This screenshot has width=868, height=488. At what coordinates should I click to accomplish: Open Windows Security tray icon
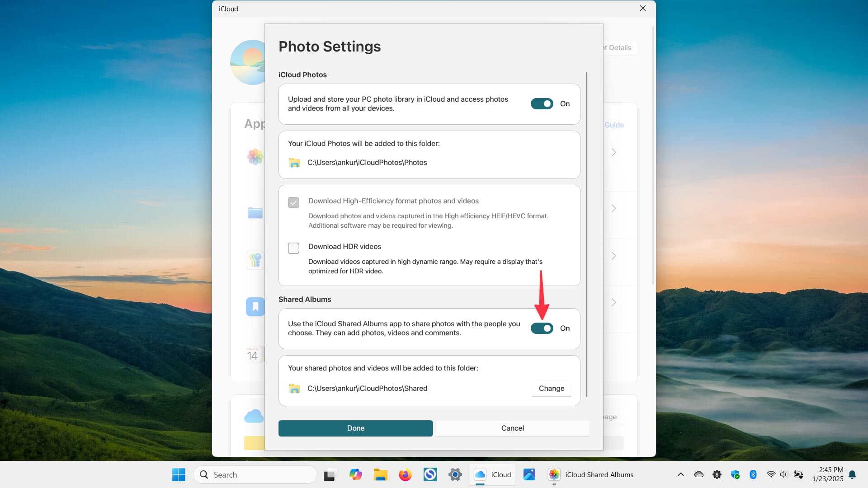tap(735, 474)
